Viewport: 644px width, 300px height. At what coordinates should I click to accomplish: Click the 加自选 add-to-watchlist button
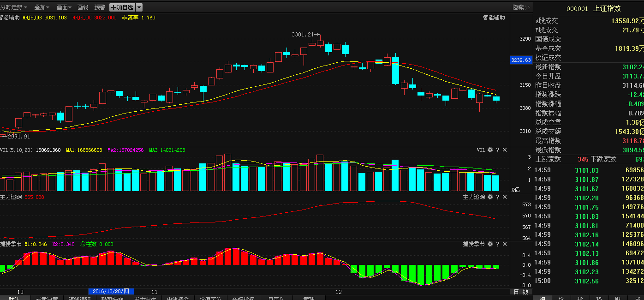[x=122, y=7]
